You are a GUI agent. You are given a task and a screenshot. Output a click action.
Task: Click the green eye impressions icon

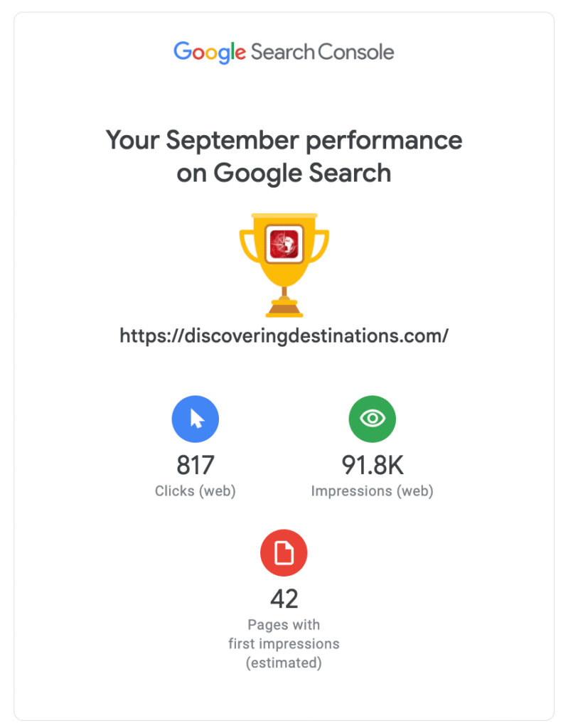tap(372, 419)
